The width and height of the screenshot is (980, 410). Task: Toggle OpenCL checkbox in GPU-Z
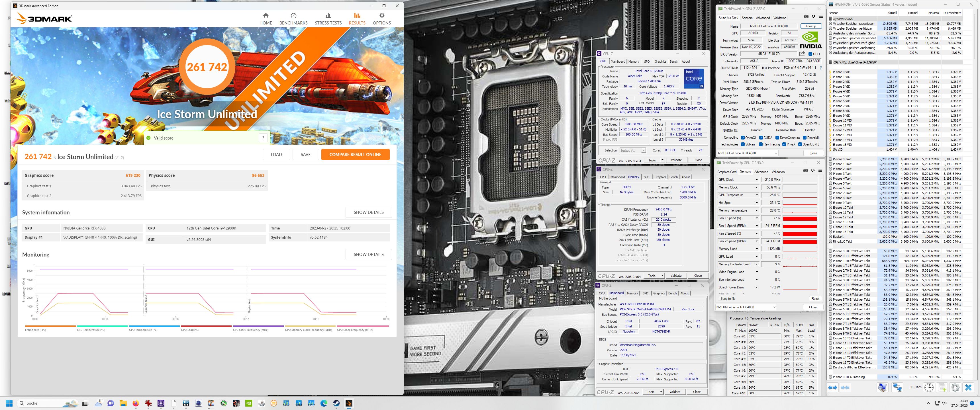(x=743, y=138)
